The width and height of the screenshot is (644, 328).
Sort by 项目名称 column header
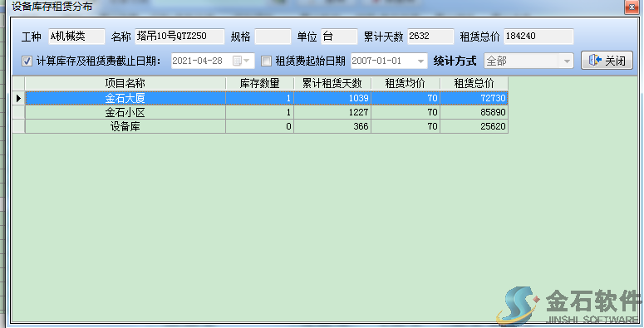pyautogui.click(x=125, y=83)
